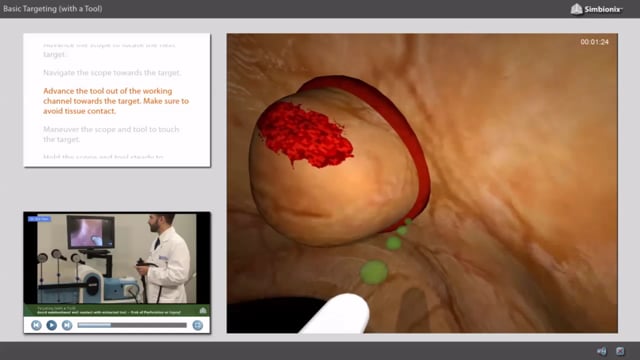Screen dimensions: 640x360
Task: Seek along the tutorial video progress bar
Action: (132, 325)
